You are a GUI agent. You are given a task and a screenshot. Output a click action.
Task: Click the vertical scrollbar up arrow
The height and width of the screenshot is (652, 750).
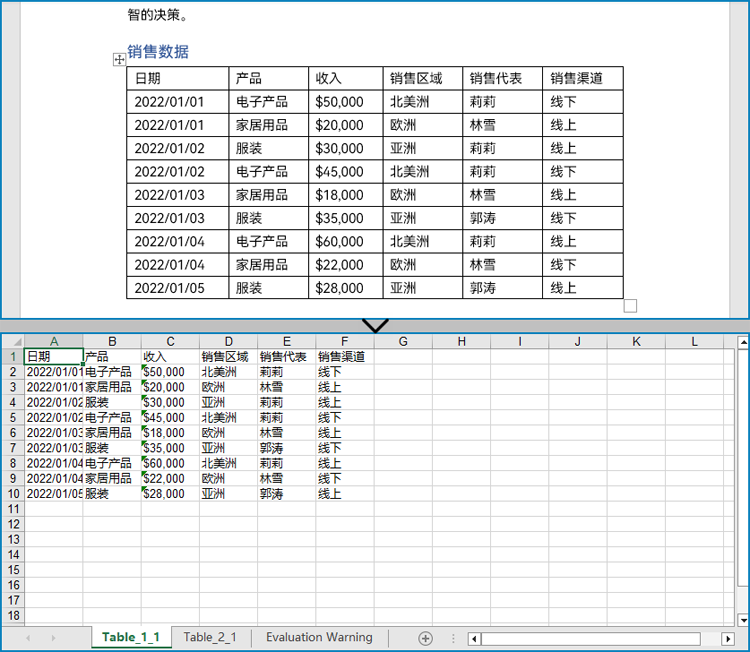[x=743, y=342]
